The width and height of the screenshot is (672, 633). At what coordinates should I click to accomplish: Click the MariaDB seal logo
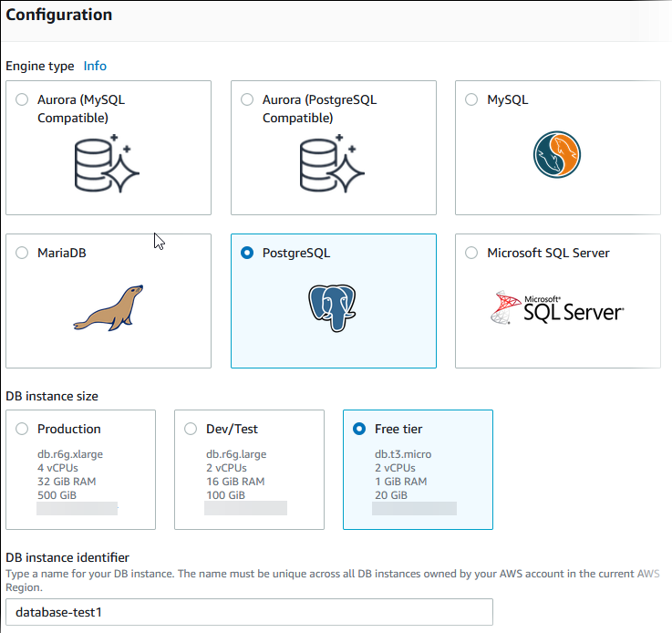click(109, 307)
